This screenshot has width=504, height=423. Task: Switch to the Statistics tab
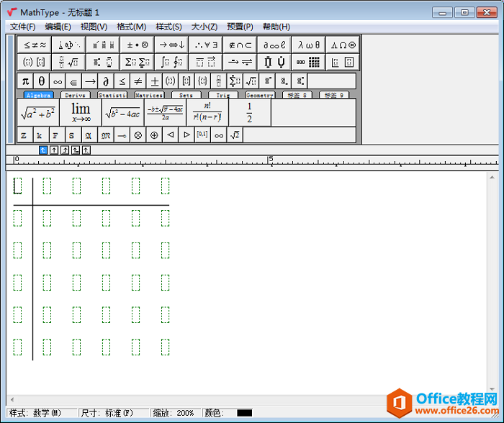(x=112, y=95)
